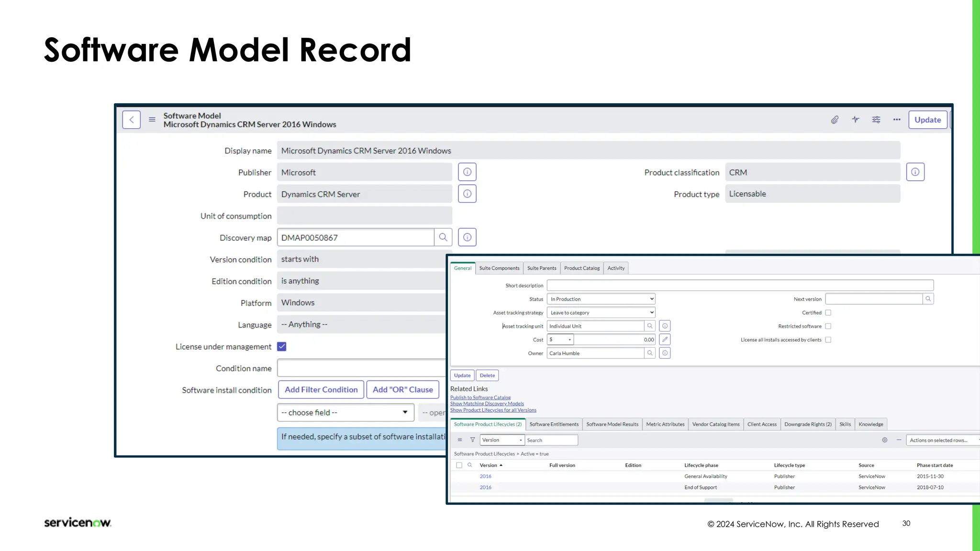The width and height of the screenshot is (980, 551).
Task: Click the Discovery map input field
Action: pos(356,237)
